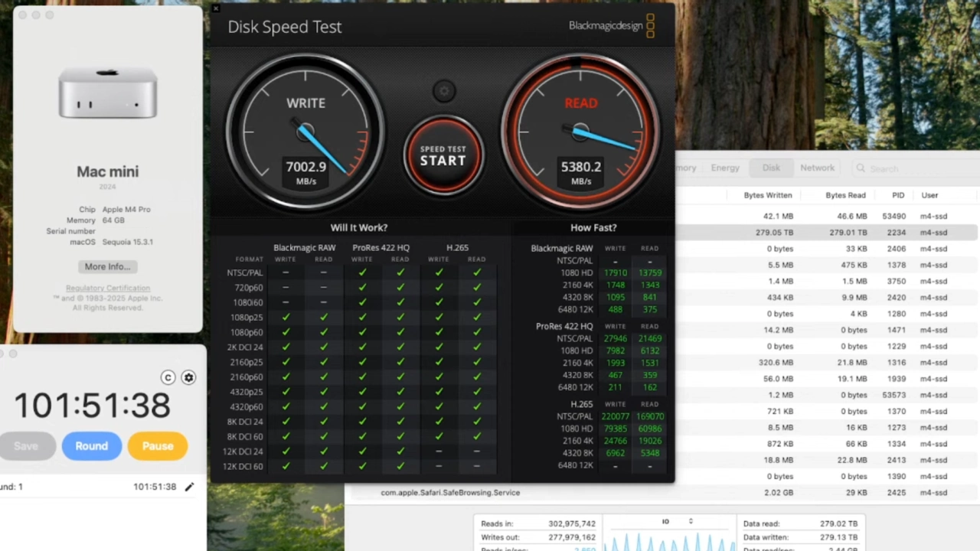This screenshot has width=980, height=551.
Task: Click the 2K DCI 24 format label
Action: tap(245, 347)
